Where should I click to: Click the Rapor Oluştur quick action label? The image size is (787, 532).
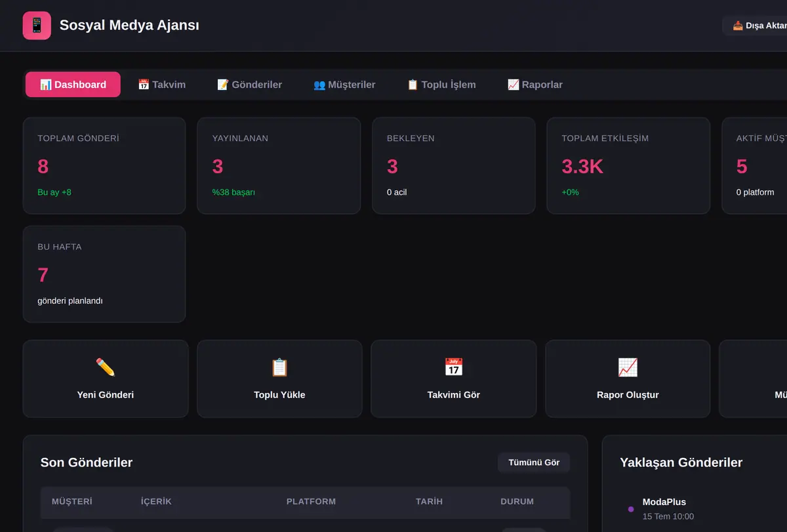click(628, 395)
